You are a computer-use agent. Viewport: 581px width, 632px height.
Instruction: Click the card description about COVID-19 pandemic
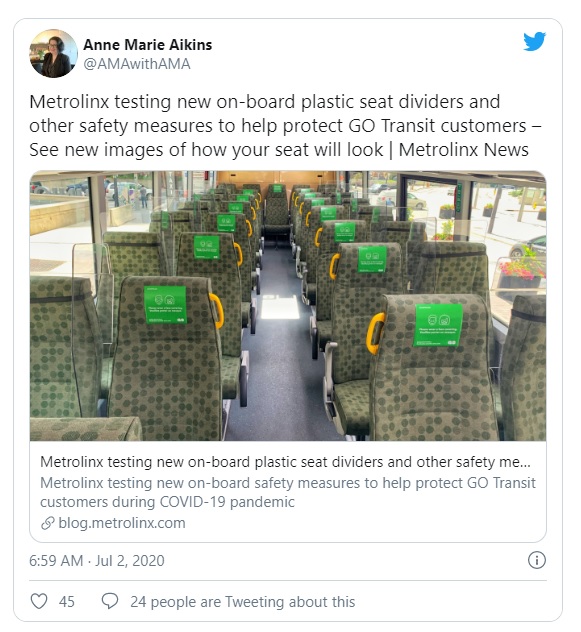click(x=288, y=492)
